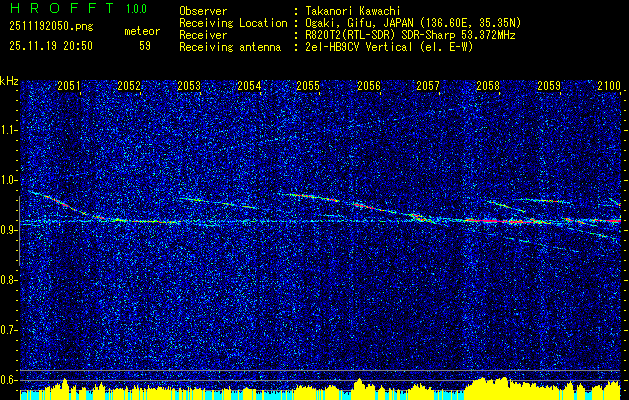Image resolution: width=629 pixels, height=400 pixels.
Task: Click the 0.6 frequency axis label
Action: [x=8, y=380]
